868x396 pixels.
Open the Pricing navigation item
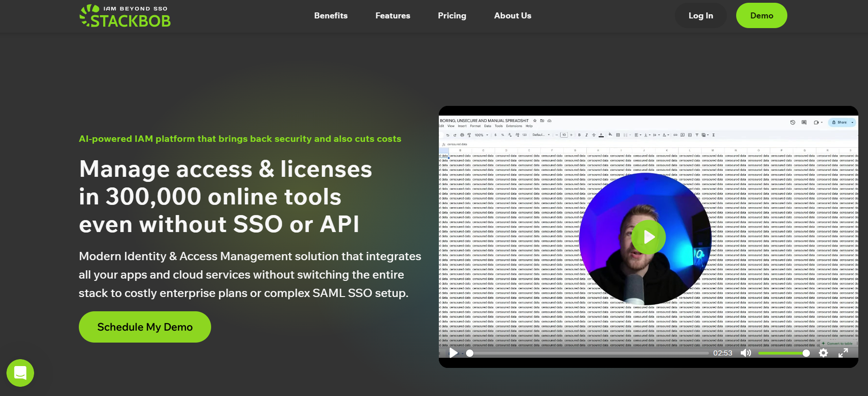point(452,16)
